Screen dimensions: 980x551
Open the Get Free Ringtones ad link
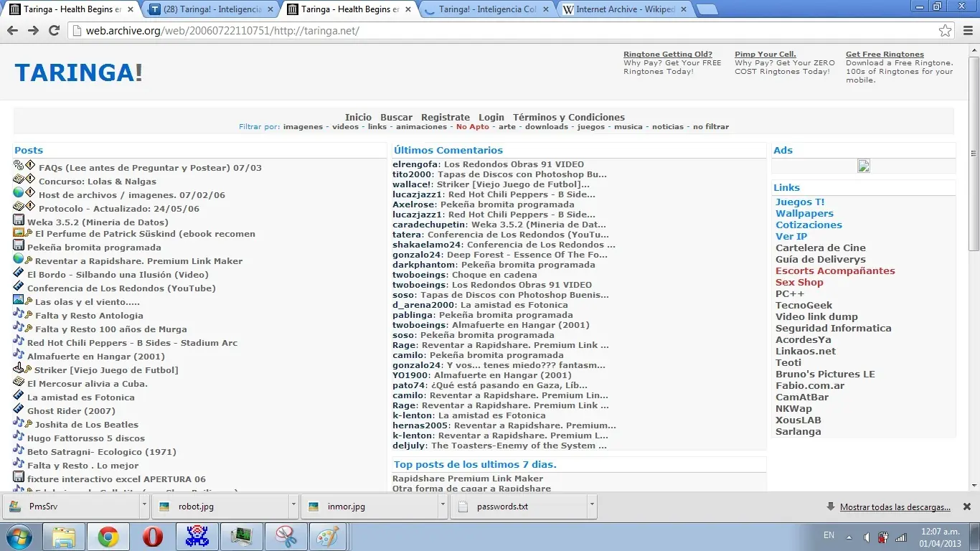click(x=885, y=55)
